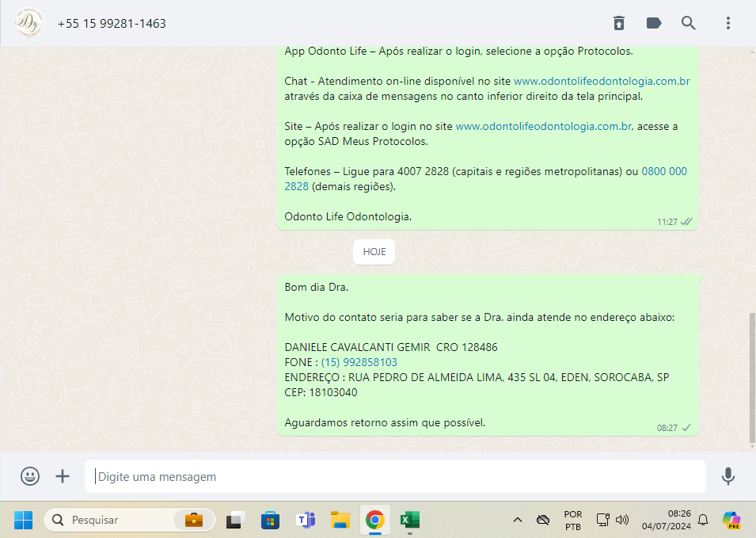Click the contact number +55 15 99281-1463

(112, 23)
